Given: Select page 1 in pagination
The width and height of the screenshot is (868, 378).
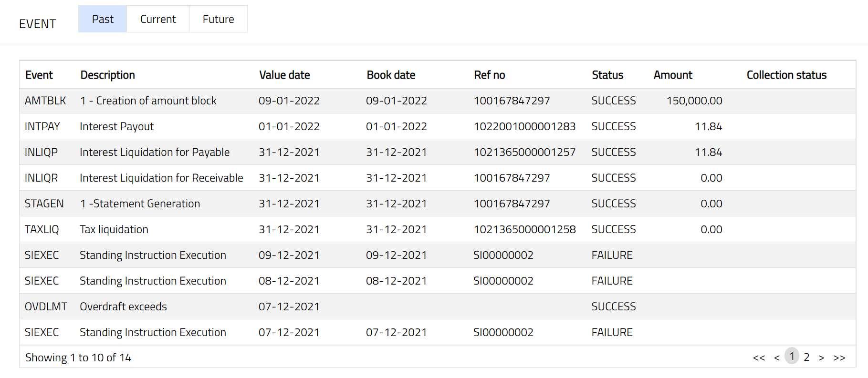Looking at the screenshot, I should coord(792,356).
